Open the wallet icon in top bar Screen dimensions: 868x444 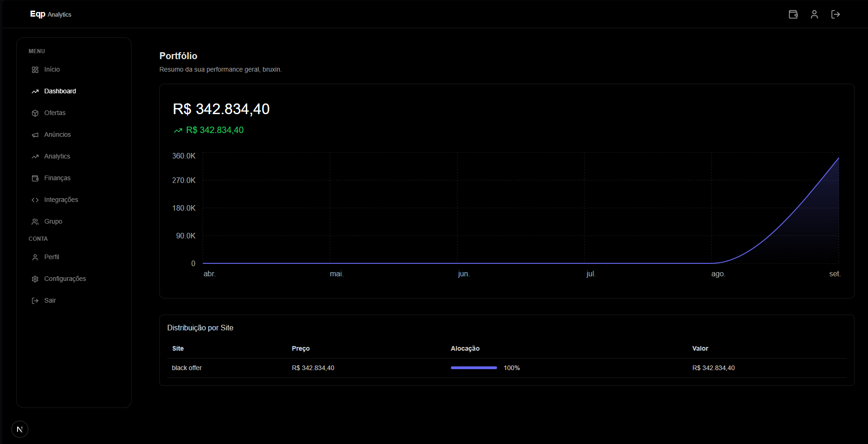pyautogui.click(x=793, y=14)
